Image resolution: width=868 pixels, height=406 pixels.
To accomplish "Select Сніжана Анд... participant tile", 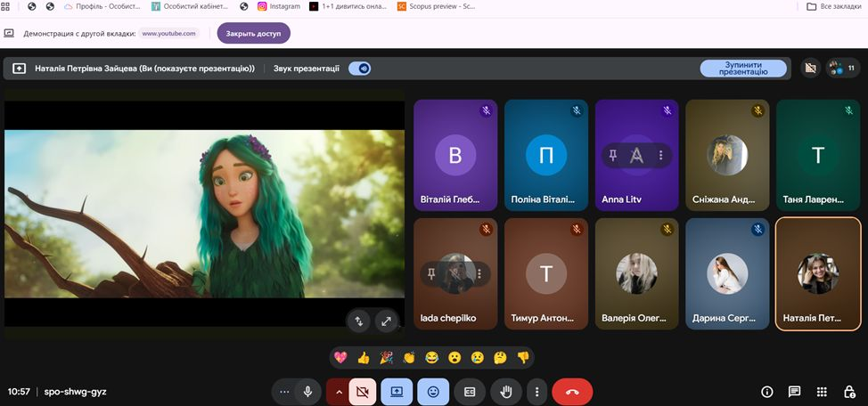I will (x=727, y=156).
